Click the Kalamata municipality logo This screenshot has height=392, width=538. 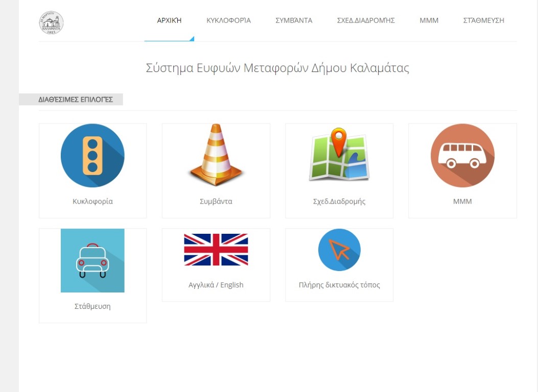tap(51, 22)
